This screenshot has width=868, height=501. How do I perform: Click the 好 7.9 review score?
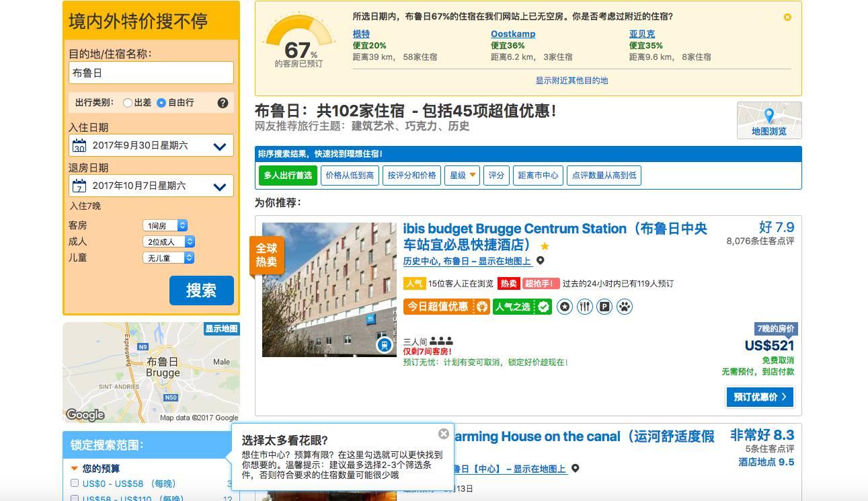[x=777, y=227]
